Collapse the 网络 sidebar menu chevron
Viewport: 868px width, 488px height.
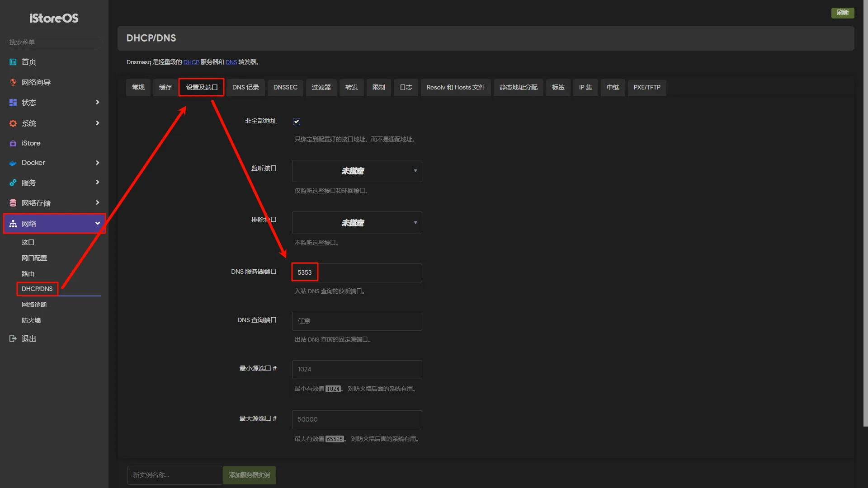click(x=97, y=224)
